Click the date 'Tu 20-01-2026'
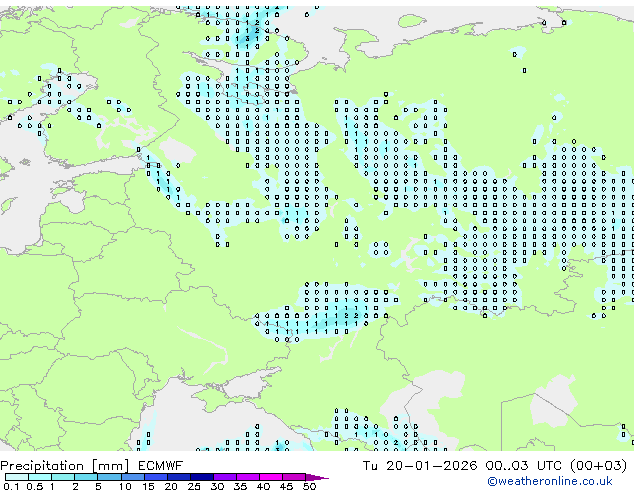Image resolution: width=634 pixels, height=490 pixels. pos(420,466)
